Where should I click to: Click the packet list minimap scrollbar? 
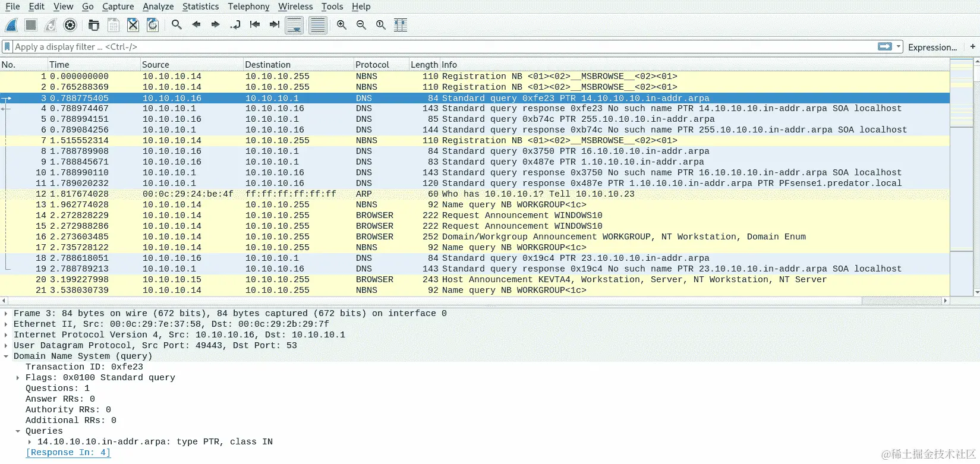pos(962,178)
